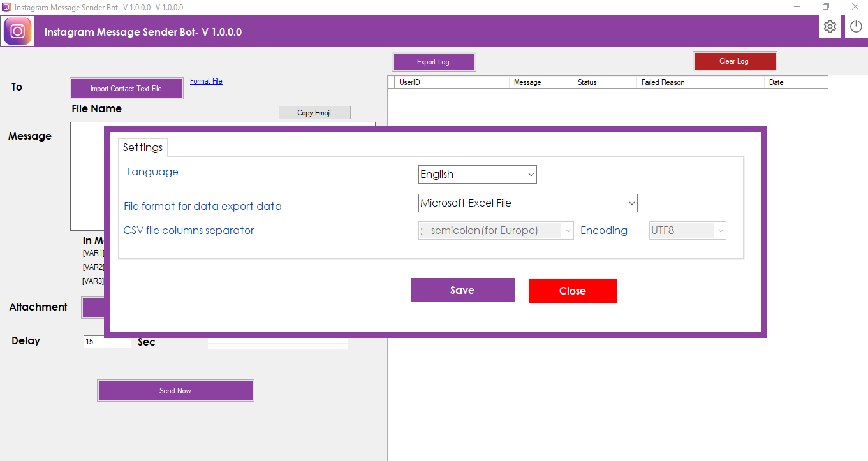The image size is (868, 461).
Task: Select the Settings tab
Action: (x=143, y=147)
